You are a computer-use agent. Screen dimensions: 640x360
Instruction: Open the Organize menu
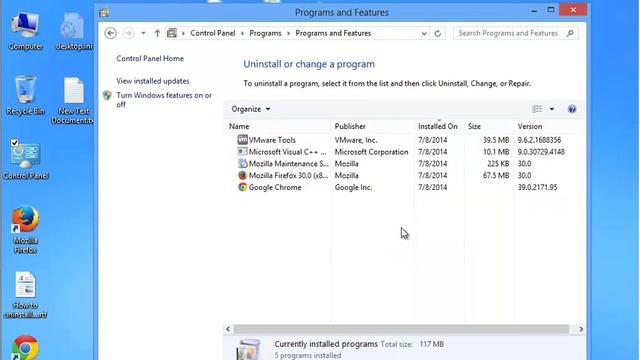click(x=251, y=109)
